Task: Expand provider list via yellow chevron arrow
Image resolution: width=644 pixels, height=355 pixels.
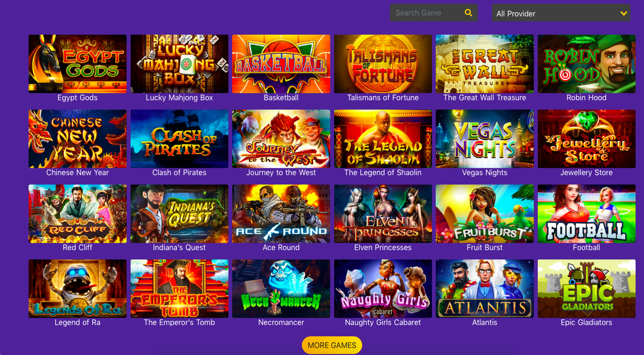Action: click(x=623, y=14)
